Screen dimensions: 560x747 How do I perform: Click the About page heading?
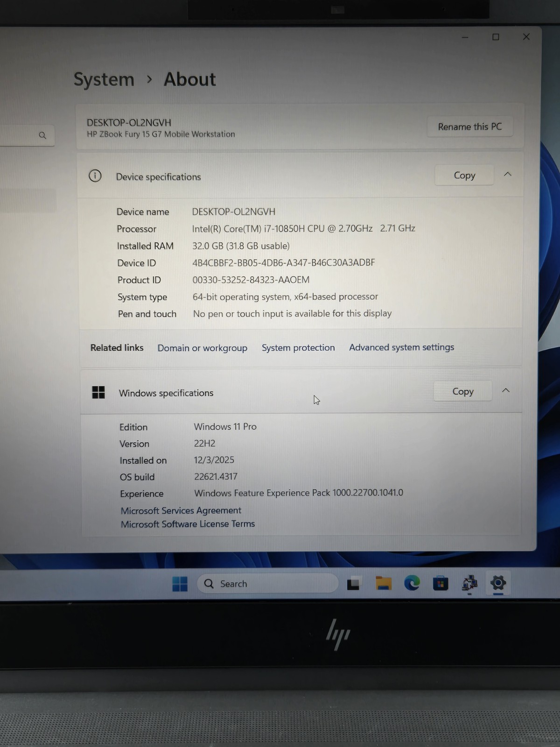pyautogui.click(x=189, y=79)
